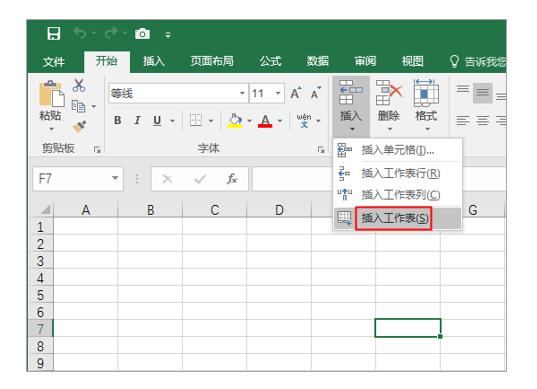The height and width of the screenshot is (389, 537).
Task: Switch to the 插入 ribbon tab
Action: pos(154,61)
